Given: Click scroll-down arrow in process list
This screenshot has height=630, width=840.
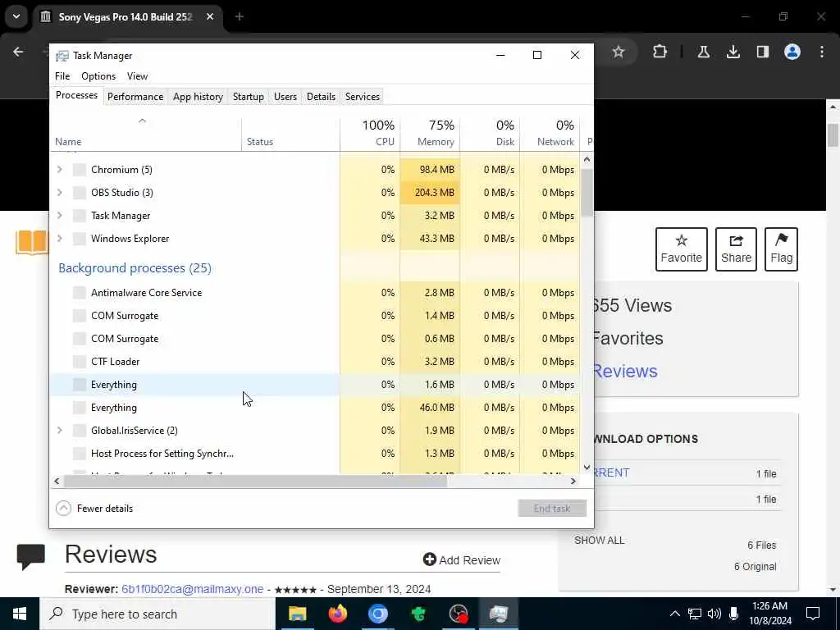Looking at the screenshot, I should 587,468.
